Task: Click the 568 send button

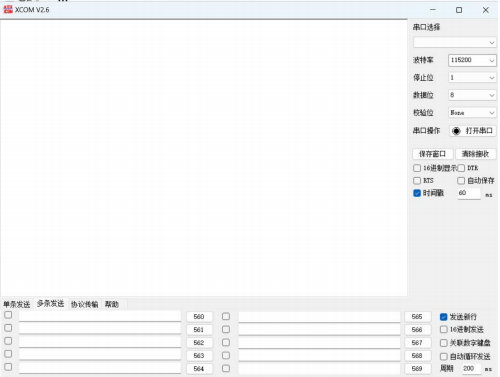Action: [x=417, y=356]
